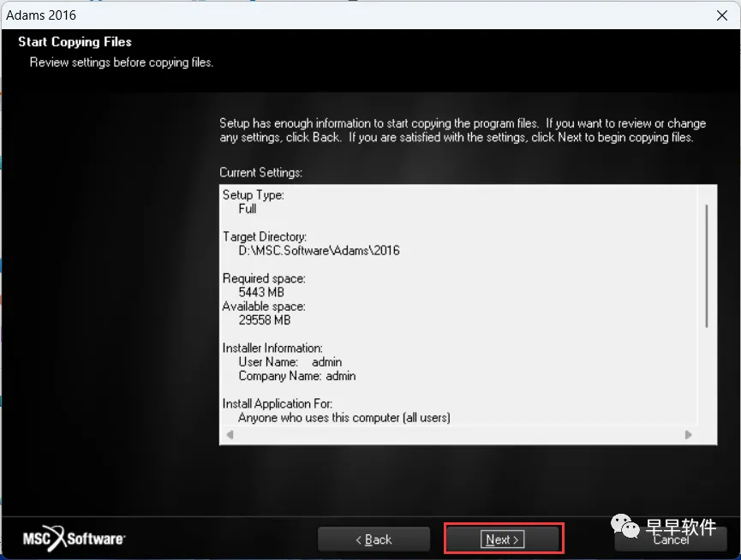Click the settings box left scroll arrow
Image resolution: width=741 pixels, height=560 pixels.
tap(230, 434)
